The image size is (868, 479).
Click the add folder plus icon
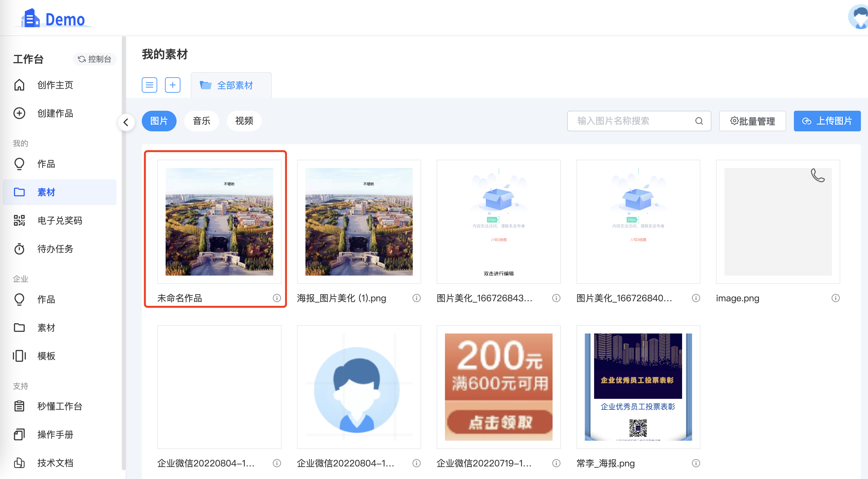coord(172,85)
